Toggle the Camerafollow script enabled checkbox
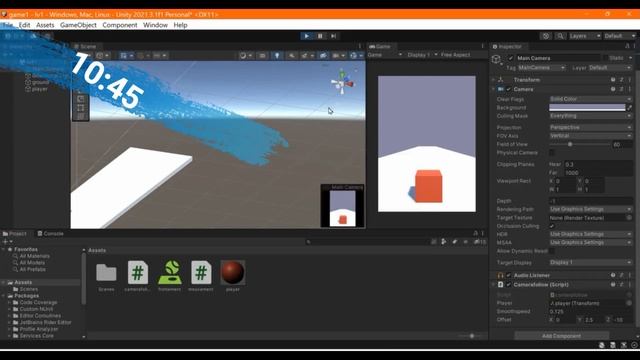Image resolution: width=640 pixels, height=360 pixels. pos(509,284)
